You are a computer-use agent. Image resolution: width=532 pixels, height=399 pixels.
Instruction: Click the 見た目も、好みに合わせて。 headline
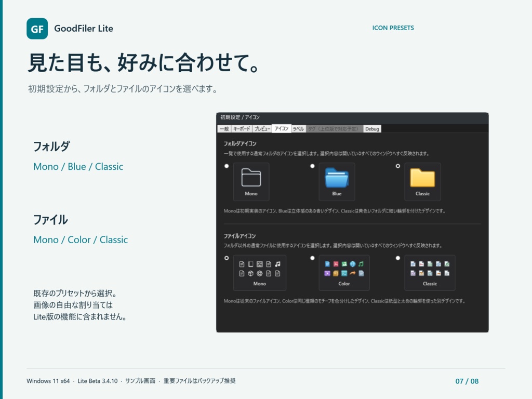coord(144,63)
